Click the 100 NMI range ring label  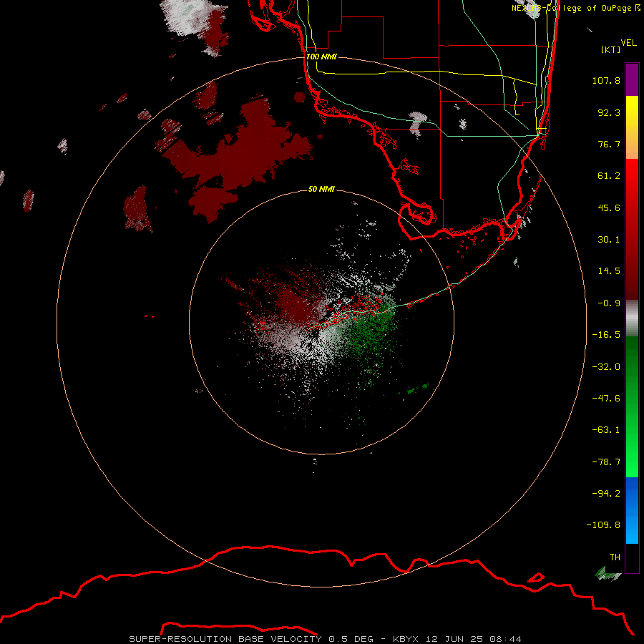click(321, 57)
